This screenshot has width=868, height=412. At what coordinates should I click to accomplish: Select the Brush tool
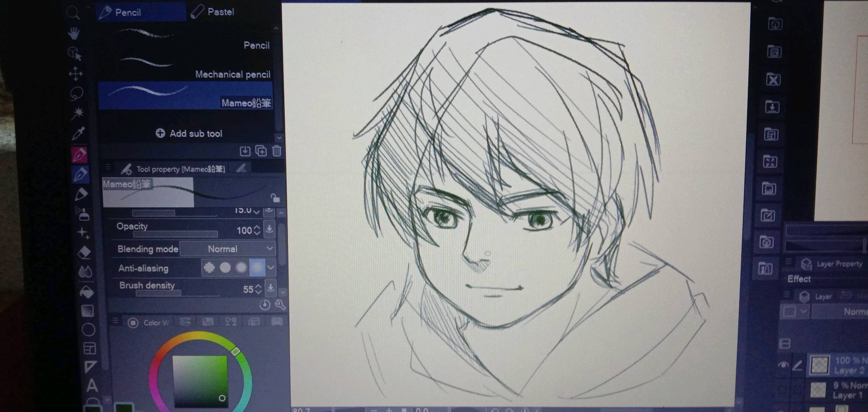point(81,194)
